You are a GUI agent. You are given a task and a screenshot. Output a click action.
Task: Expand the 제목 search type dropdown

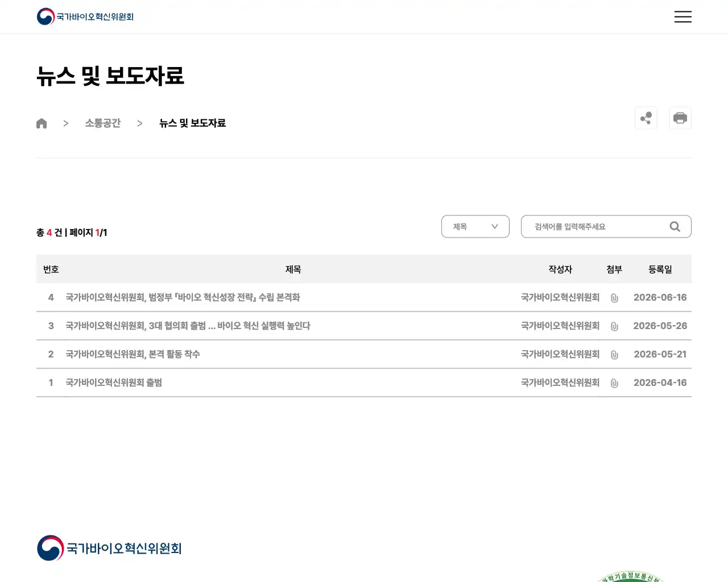475,227
